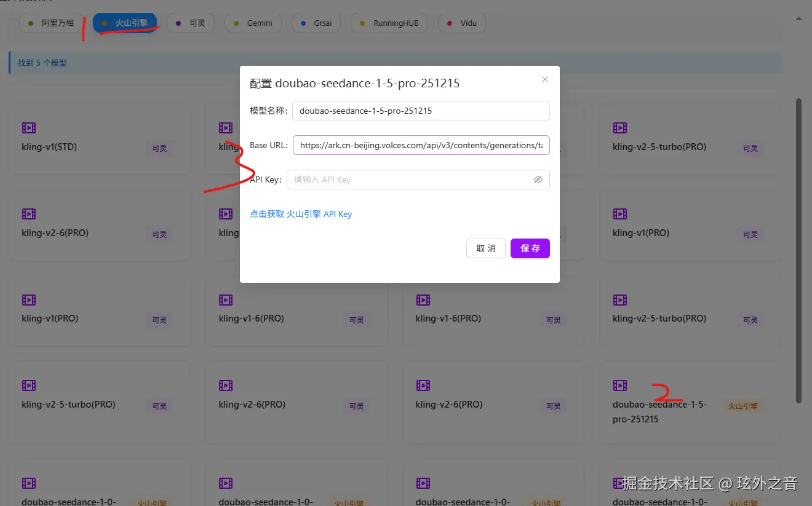The height and width of the screenshot is (506, 812).
Task: Click the doubao-seedance-1-0 card icon bottom left
Action: point(28,483)
